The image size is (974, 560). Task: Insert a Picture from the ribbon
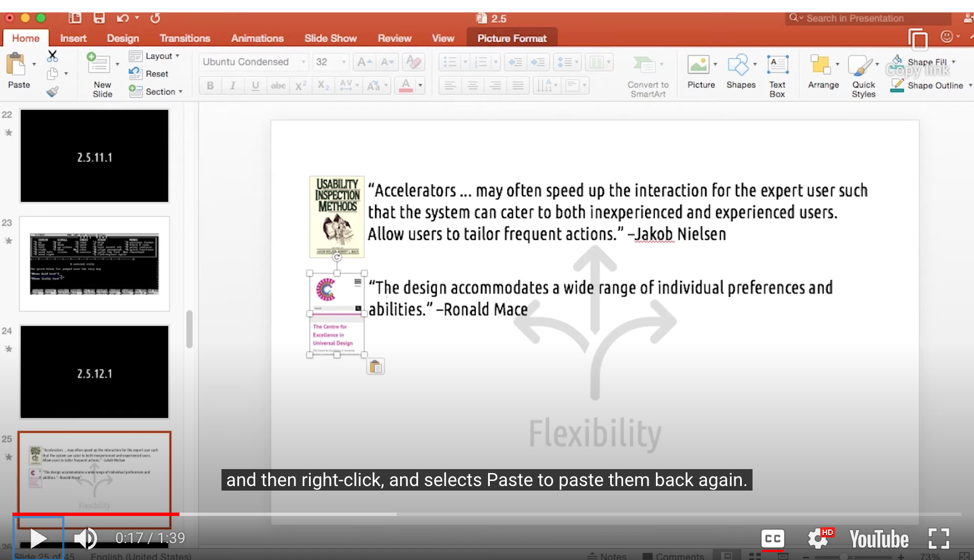698,64
